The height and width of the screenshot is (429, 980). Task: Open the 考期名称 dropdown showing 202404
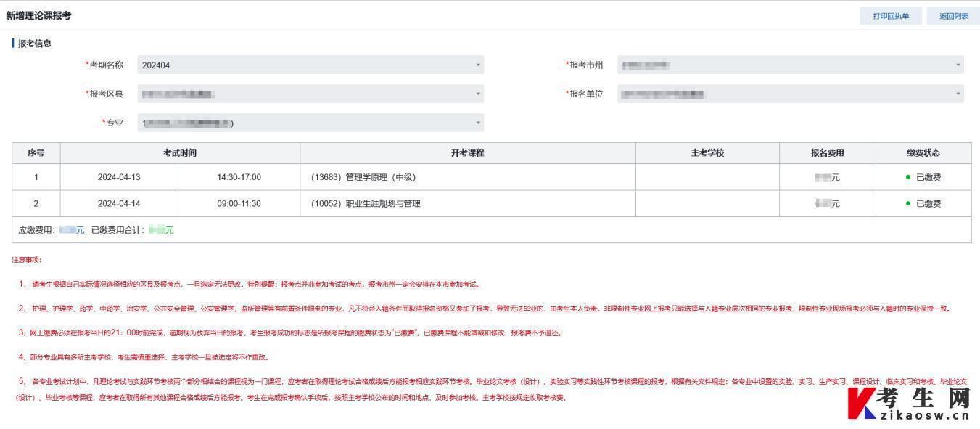point(310,65)
